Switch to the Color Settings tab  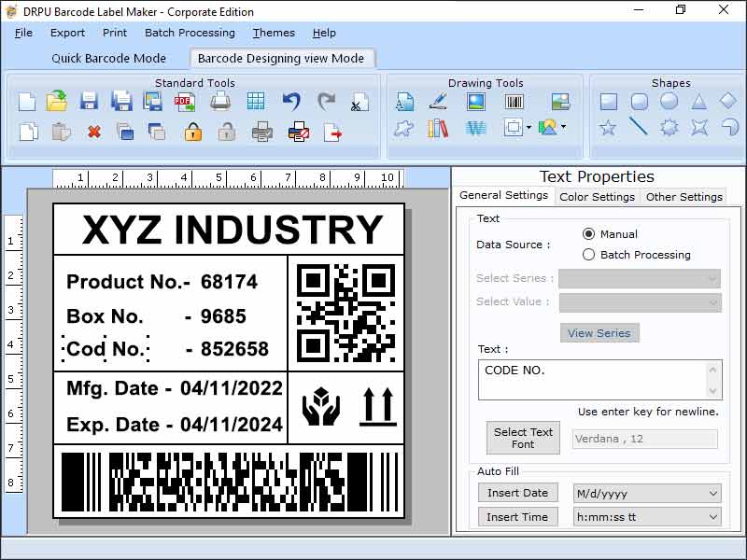point(597,196)
